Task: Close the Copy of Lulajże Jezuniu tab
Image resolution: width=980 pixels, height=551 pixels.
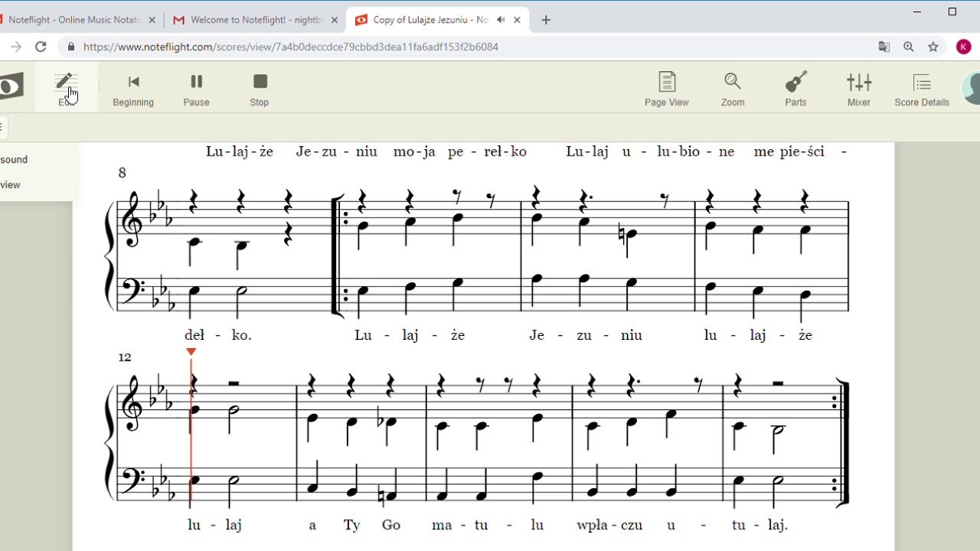Action: [517, 20]
